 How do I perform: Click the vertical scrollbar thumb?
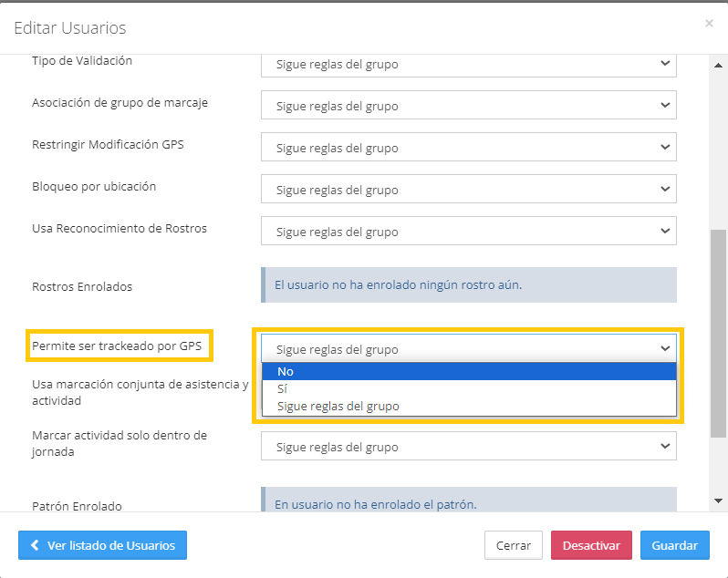tap(719, 356)
